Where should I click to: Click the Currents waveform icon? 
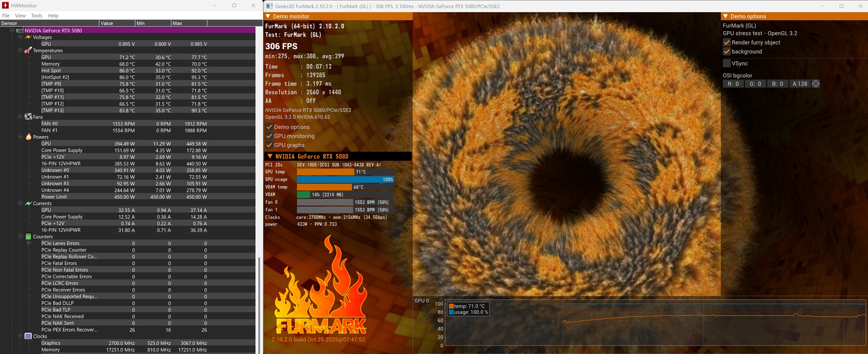tap(28, 203)
